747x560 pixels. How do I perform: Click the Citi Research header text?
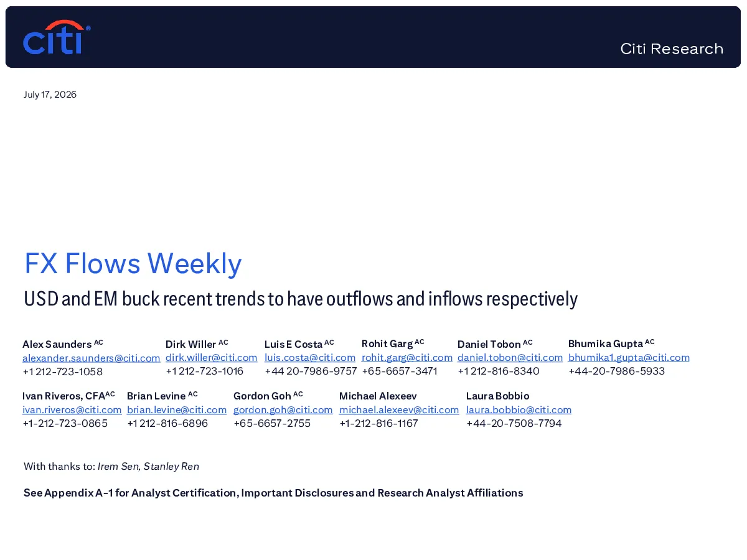(672, 49)
